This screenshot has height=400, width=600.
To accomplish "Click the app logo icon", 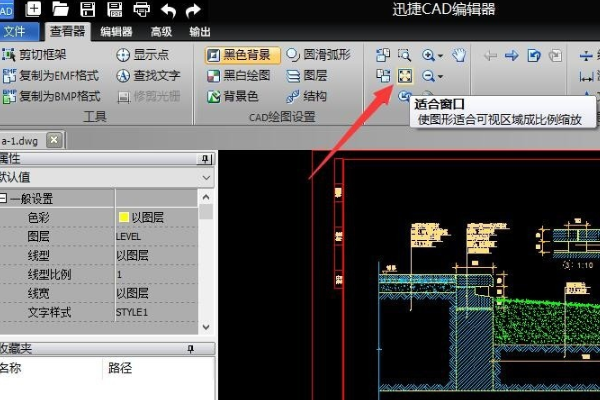I will [x=7, y=9].
